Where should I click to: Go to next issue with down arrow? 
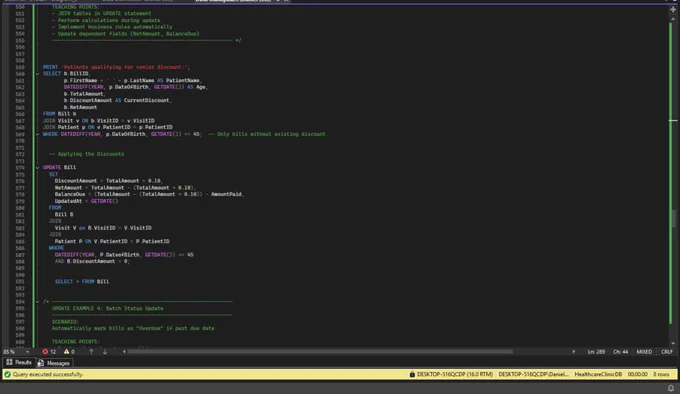point(105,352)
